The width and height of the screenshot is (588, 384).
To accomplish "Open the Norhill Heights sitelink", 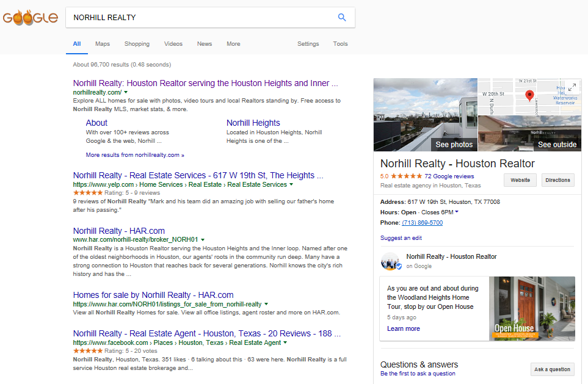I will click(253, 123).
